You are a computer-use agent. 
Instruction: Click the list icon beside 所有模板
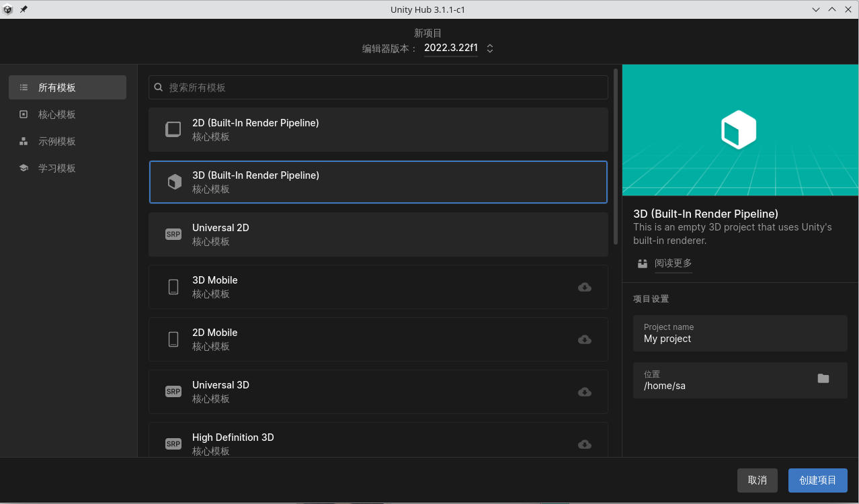pos(24,87)
